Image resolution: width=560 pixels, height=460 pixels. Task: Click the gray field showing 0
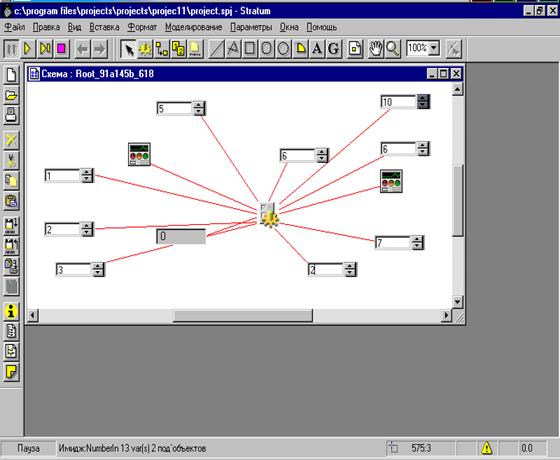(181, 236)
